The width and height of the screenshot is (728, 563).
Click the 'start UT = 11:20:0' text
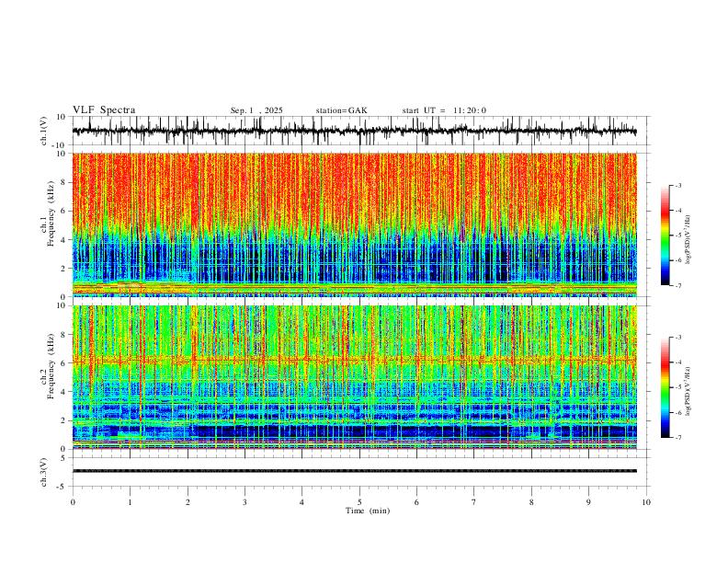(x=444, y=110)
